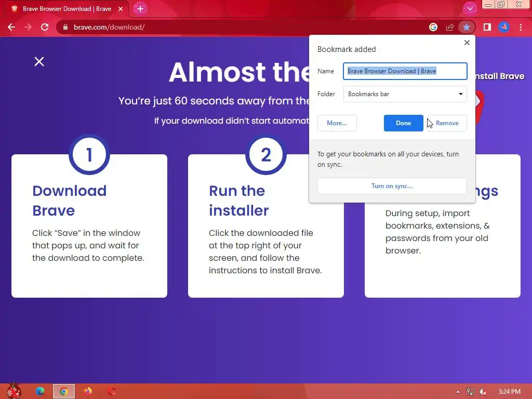532x399 pixels.
Task: Go back to the previous page
Action: [x=11, y=27]
